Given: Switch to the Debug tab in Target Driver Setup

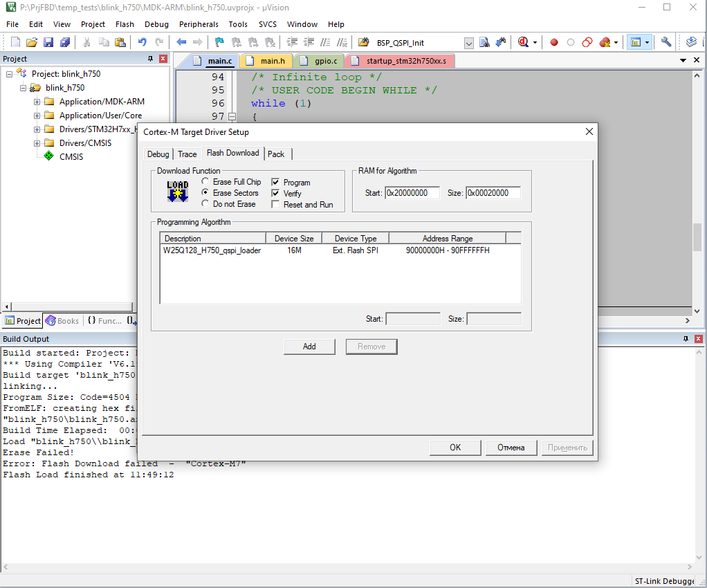Looking at the screenshot, I should coord(158,154).
